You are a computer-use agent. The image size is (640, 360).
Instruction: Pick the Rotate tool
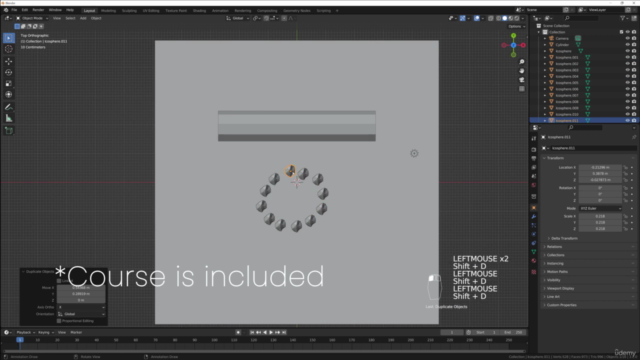click(9, 72)
